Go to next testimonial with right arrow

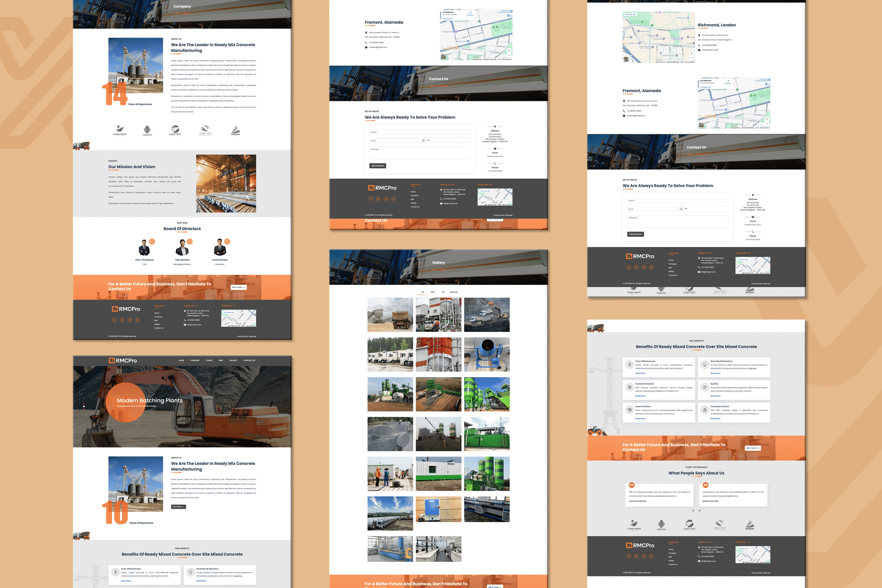(699, 511)
